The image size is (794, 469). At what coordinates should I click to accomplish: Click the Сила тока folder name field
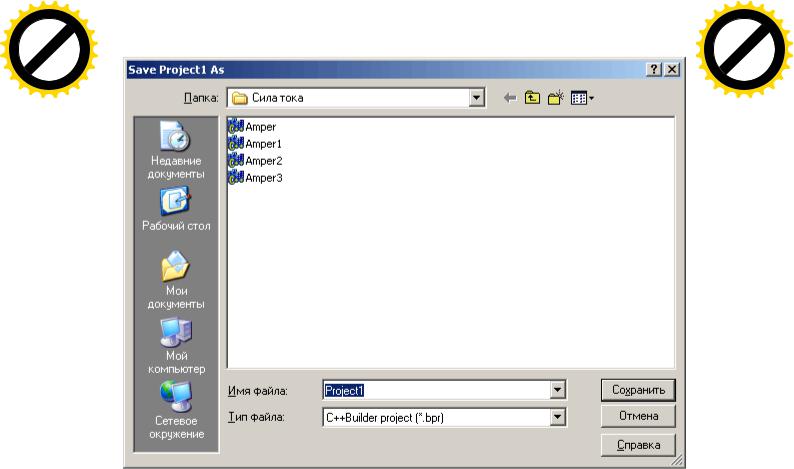[x=349, y=98]
